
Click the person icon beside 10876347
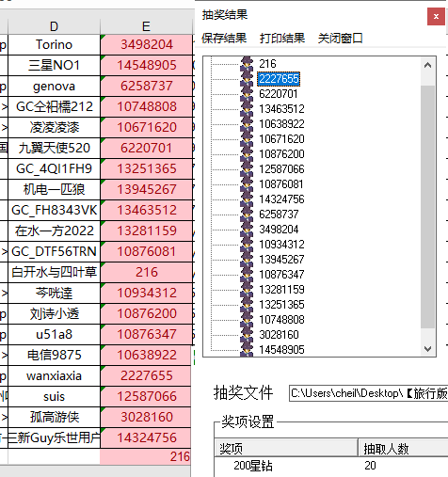tap(247, 275)
